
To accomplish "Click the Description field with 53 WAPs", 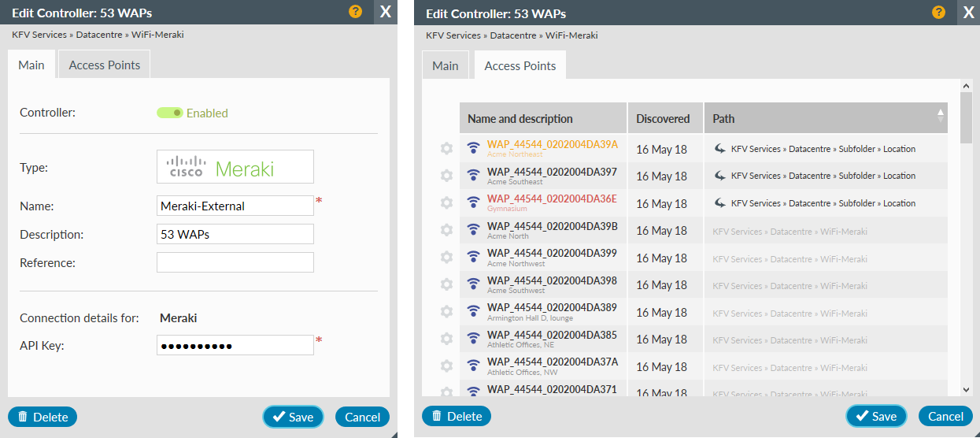I will (x=235, y=234).
